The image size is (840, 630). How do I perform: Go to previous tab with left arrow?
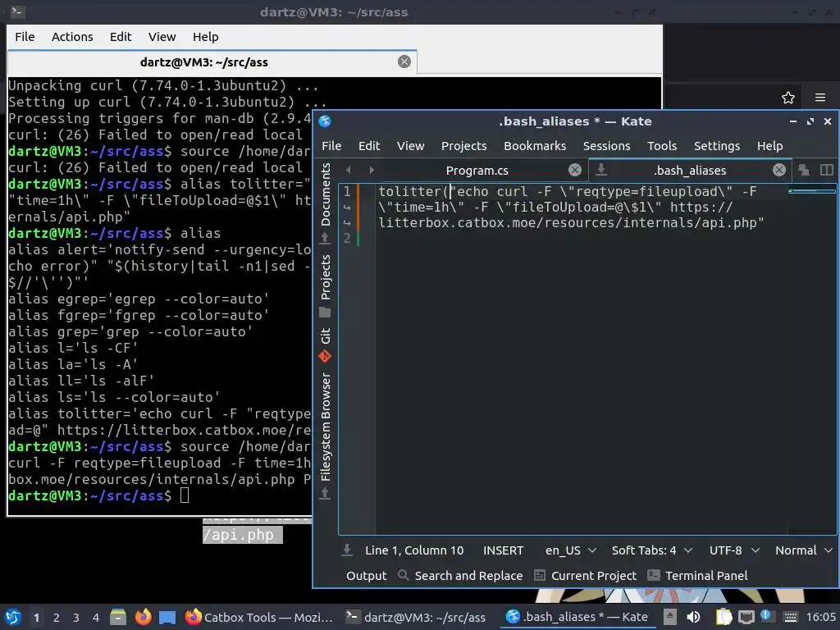click(349, 170)
